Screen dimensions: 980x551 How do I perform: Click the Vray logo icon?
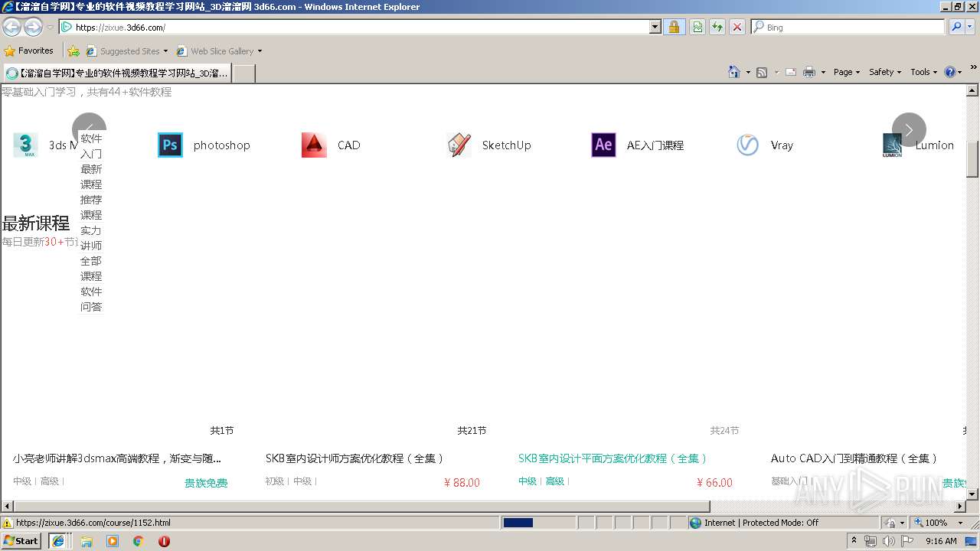[747, 145]
